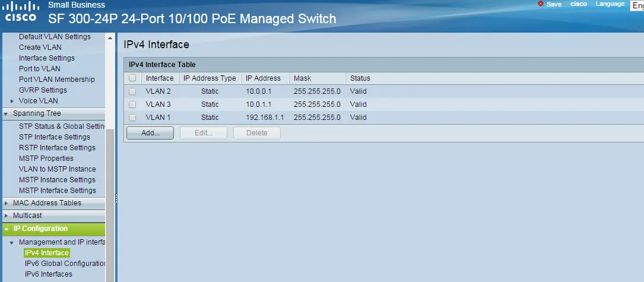This screenshot has height=282, width=644.
Task: Collapse the Management and IP interface arrow
Action: [12, 243]
